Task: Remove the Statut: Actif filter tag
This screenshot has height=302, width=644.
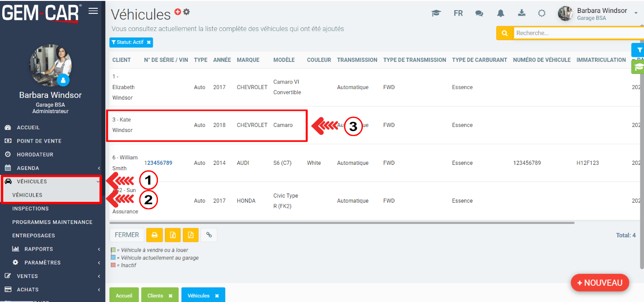Action: 149,42
